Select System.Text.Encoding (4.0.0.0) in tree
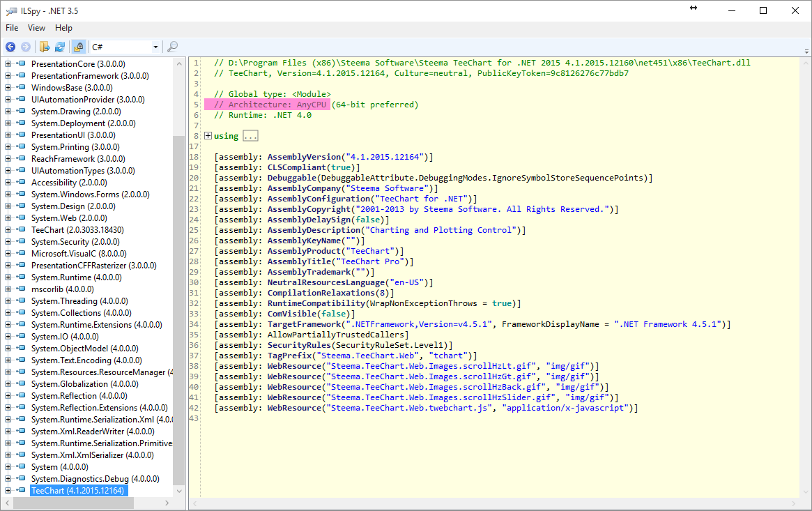 click(x=86, y=360)
